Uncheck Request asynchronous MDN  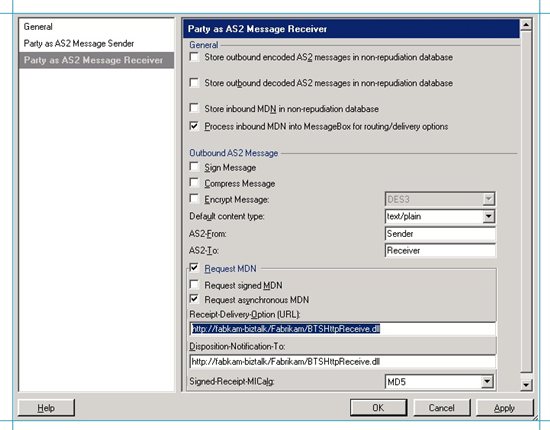tap(194, 300)
